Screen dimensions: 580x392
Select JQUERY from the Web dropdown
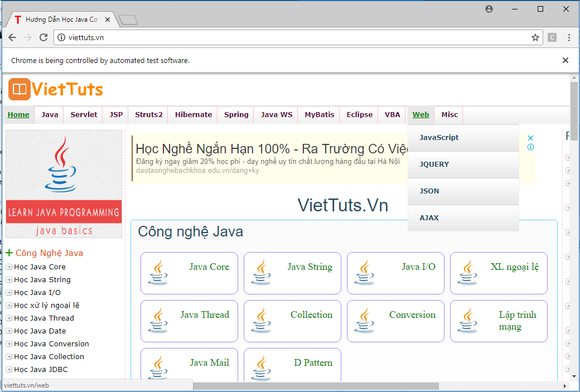pos(463,164)
